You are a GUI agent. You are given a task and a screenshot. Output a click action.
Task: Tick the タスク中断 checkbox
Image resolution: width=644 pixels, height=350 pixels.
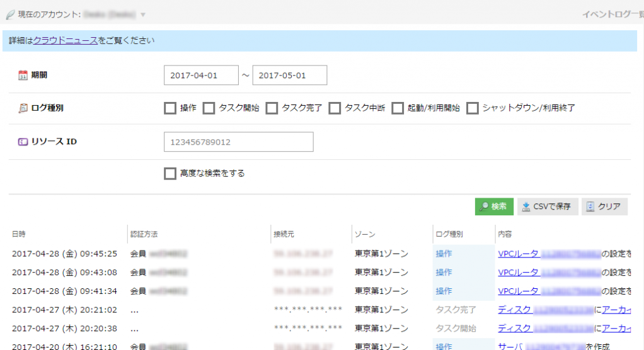[x=335, y=108]
